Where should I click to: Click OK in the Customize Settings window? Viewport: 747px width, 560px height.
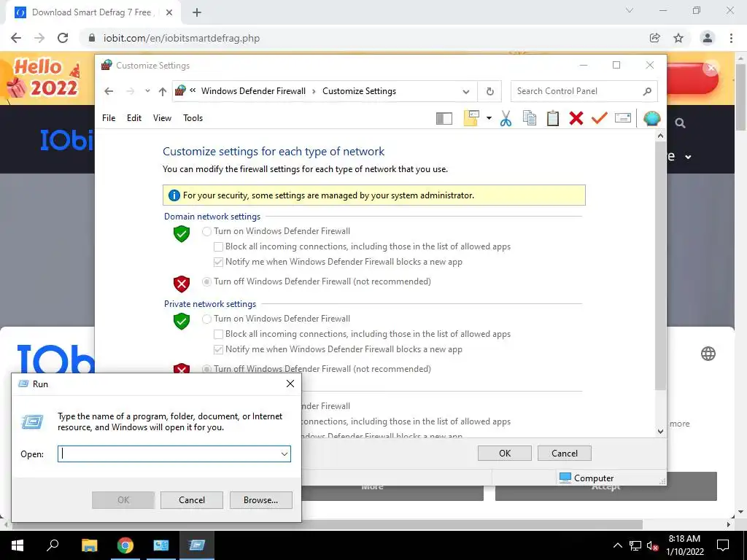[x=505, y=454]
